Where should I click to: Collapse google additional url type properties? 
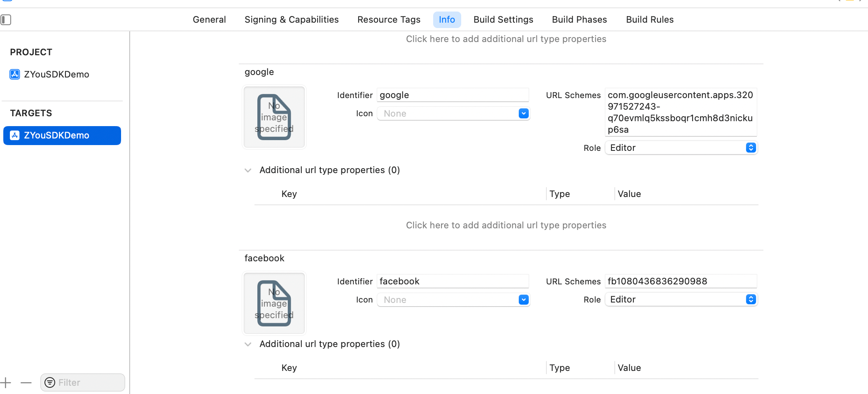(x=248, y=171)
